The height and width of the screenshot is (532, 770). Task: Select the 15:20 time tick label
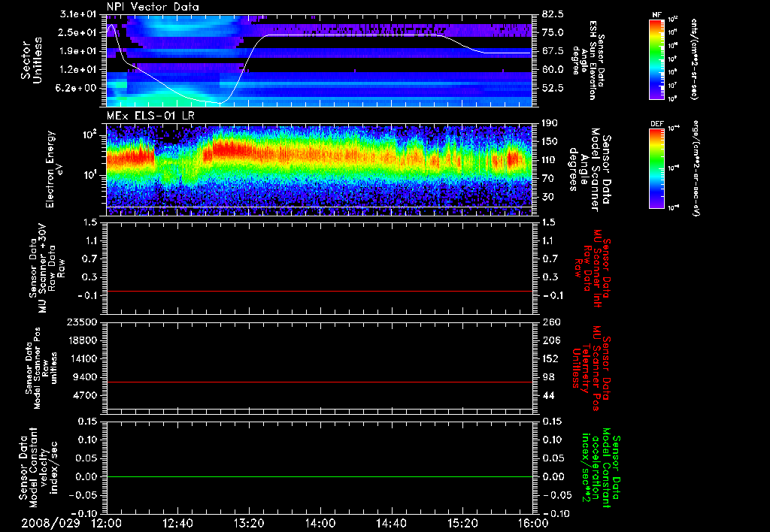[462, 522]
